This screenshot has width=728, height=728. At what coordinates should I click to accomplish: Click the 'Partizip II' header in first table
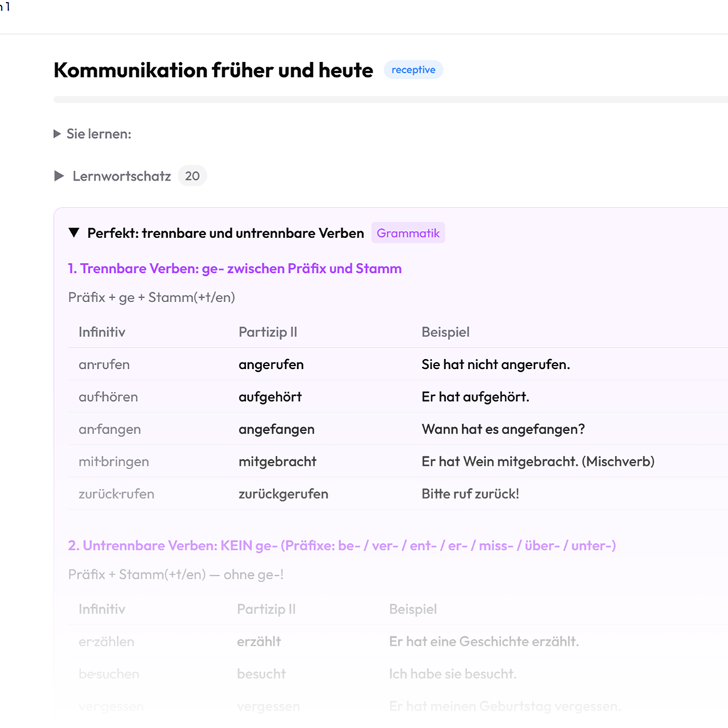(267, 332)
